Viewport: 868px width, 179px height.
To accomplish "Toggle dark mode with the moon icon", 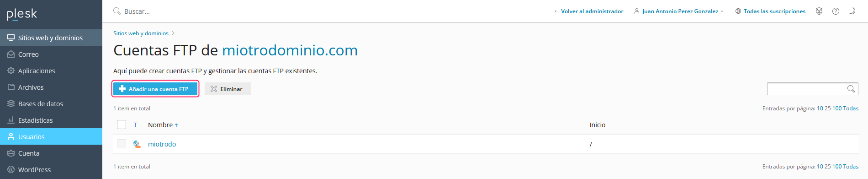I will click(852, 11).
